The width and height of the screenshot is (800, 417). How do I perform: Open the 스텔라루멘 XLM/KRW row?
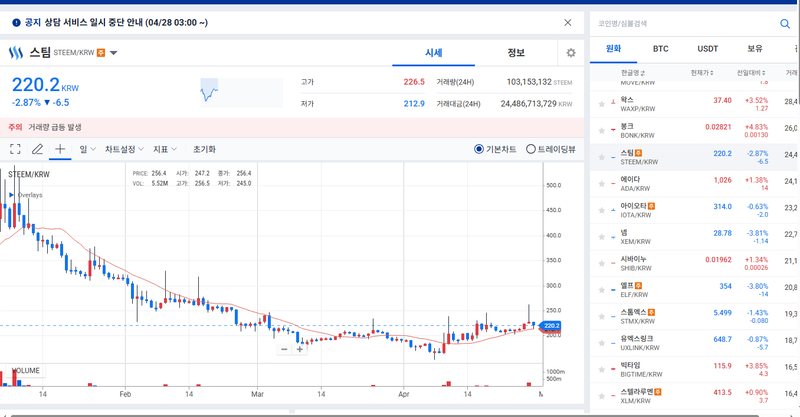[x=695, y=396]
